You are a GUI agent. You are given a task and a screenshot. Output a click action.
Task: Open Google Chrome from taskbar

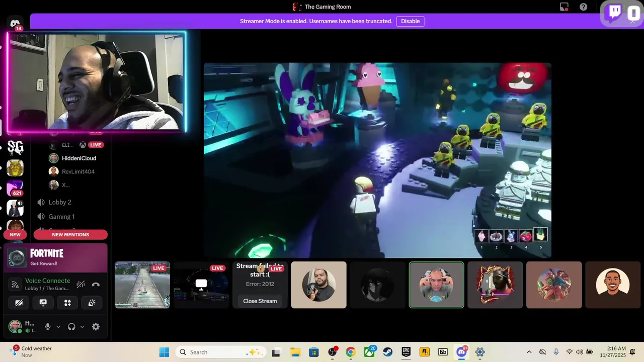point(351,352)
